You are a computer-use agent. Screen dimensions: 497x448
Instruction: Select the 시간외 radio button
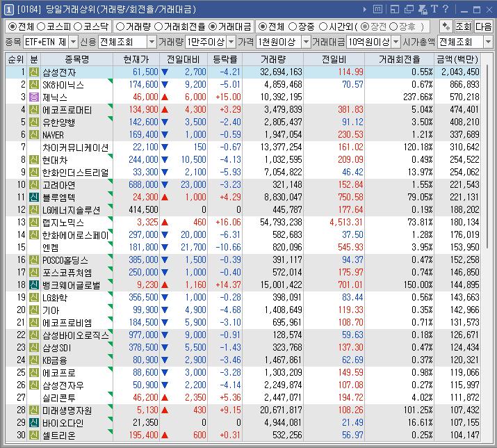(x=323, y=26)
